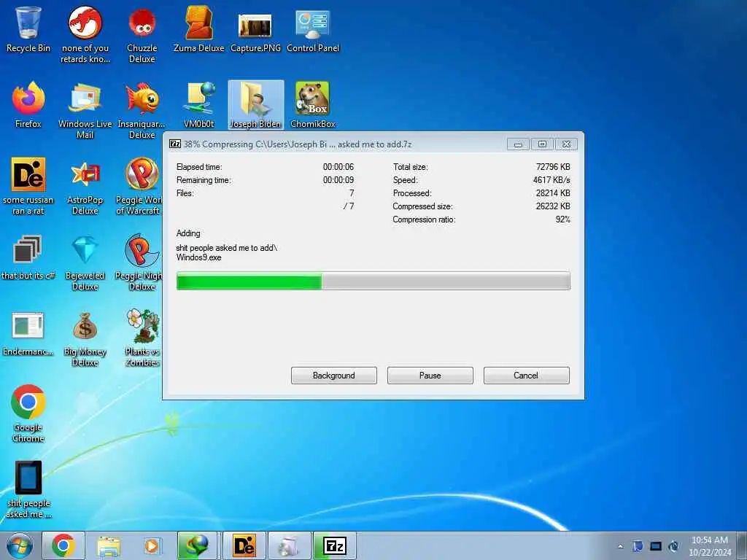Select the ChomikBox desktop icon

313,105
